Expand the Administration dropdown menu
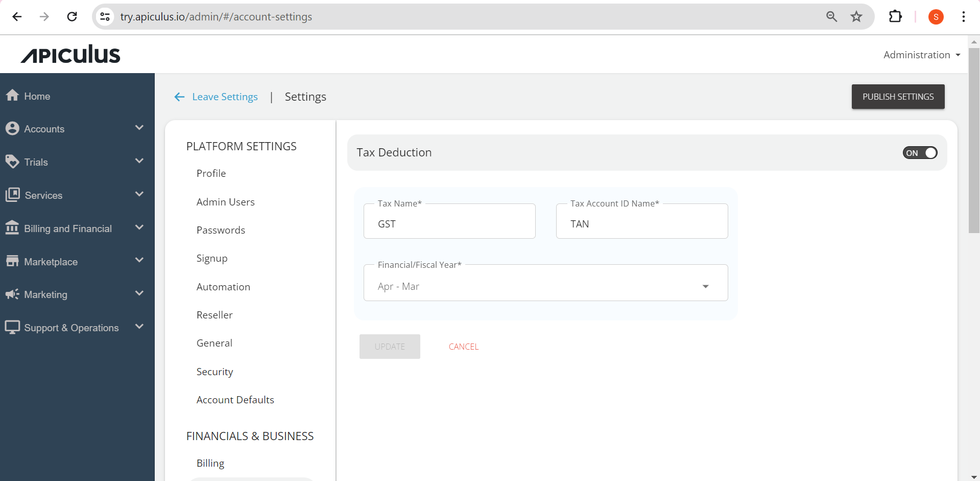 coord(922,55)
